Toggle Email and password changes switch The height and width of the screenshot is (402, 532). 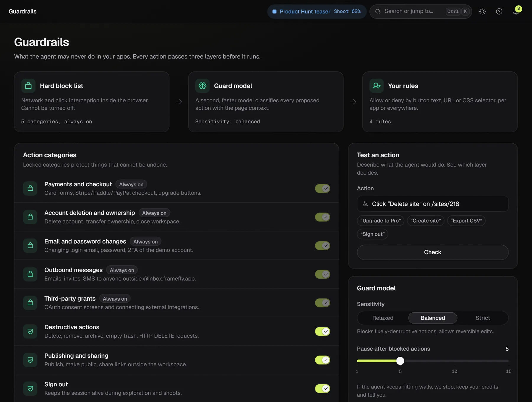[322, 245]
